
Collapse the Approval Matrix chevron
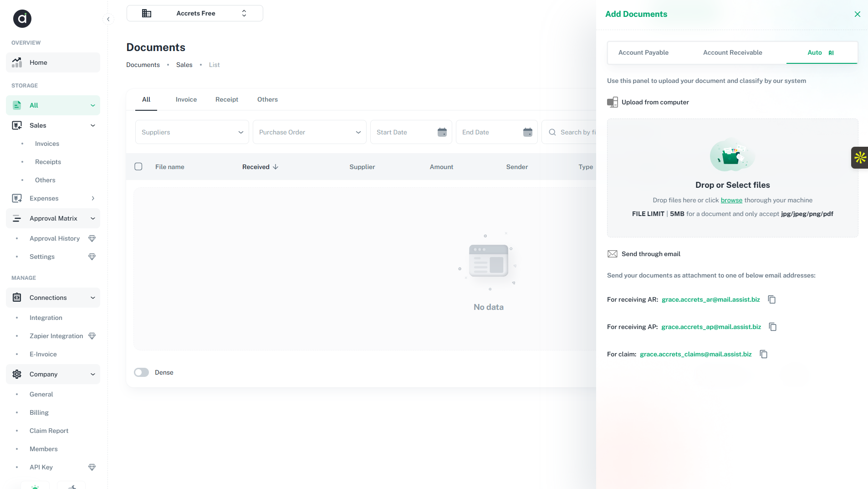(x=93, y=218)
